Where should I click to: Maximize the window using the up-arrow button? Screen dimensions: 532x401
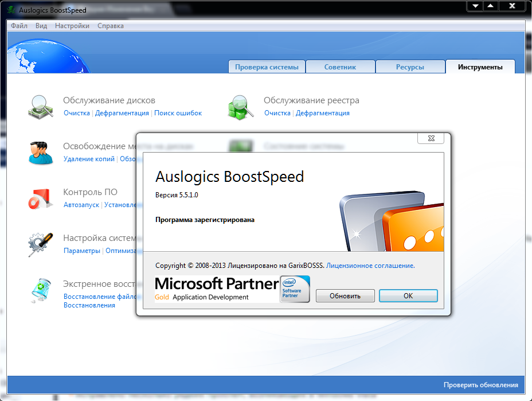pyautogui.click(x=490, y=6)
